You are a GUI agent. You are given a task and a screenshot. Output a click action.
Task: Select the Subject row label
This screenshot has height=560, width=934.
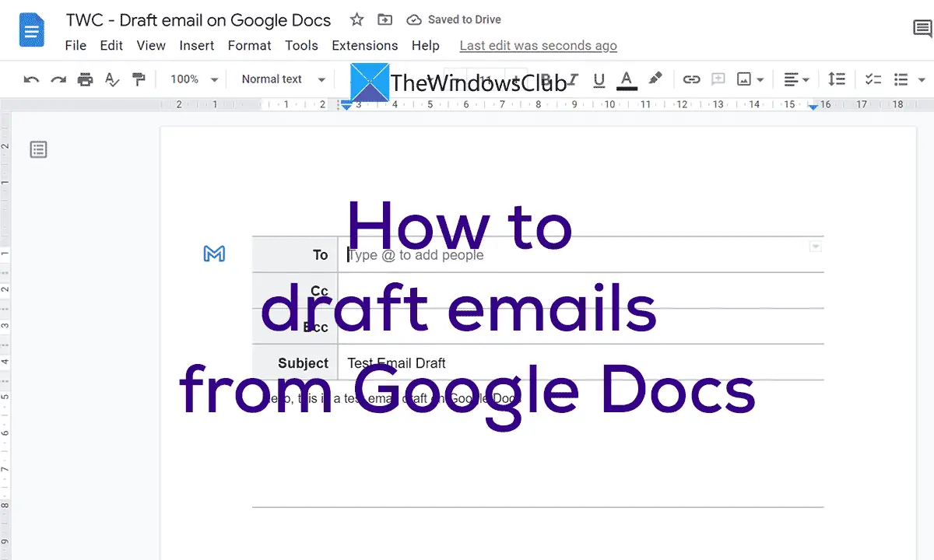point(304,363)
